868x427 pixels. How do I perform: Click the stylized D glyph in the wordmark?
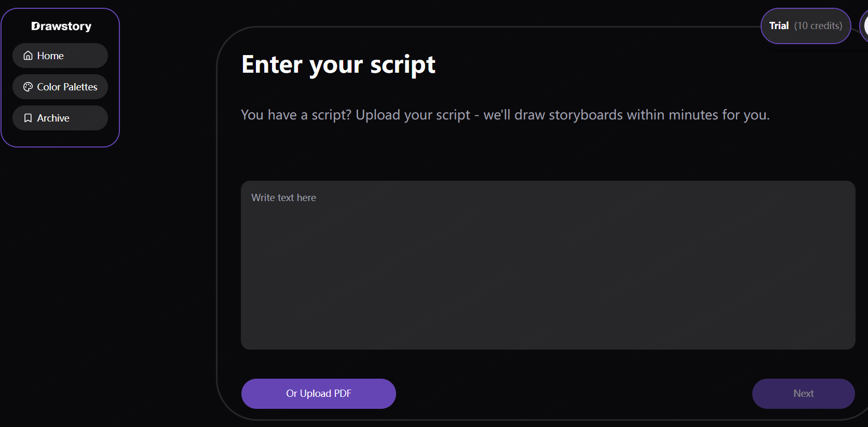click(x=34, y=26)
